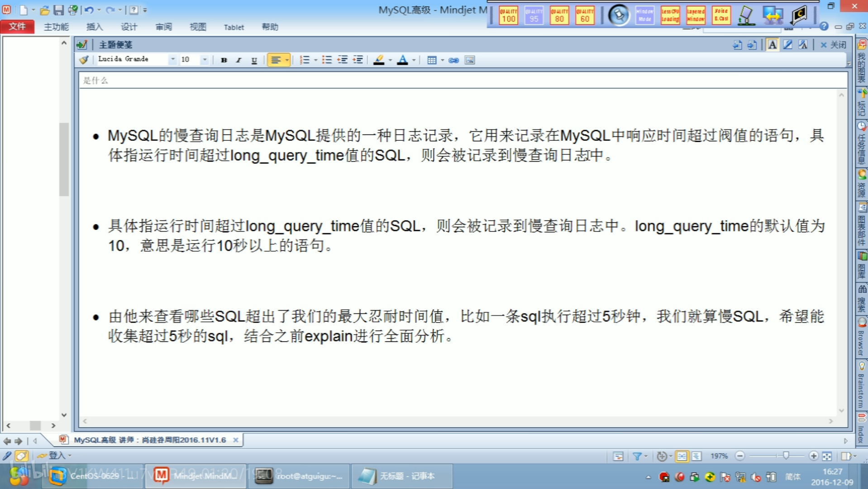Click the notes vertical scrollbar down arrow
This screenshot has height=489, width=868.
point(841,410)
